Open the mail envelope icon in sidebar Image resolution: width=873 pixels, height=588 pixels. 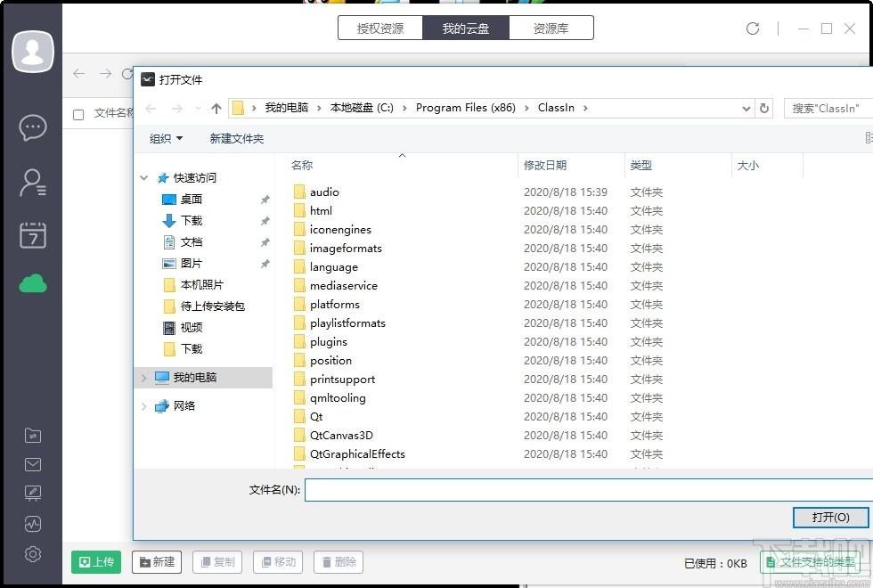(33, 464)
